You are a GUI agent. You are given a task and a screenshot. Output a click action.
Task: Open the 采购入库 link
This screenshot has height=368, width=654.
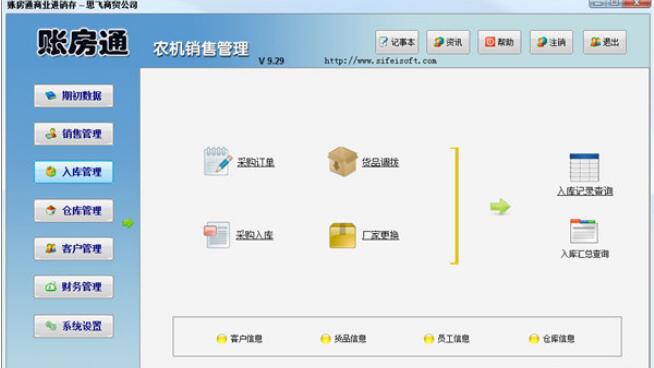(x=254, y=235)
